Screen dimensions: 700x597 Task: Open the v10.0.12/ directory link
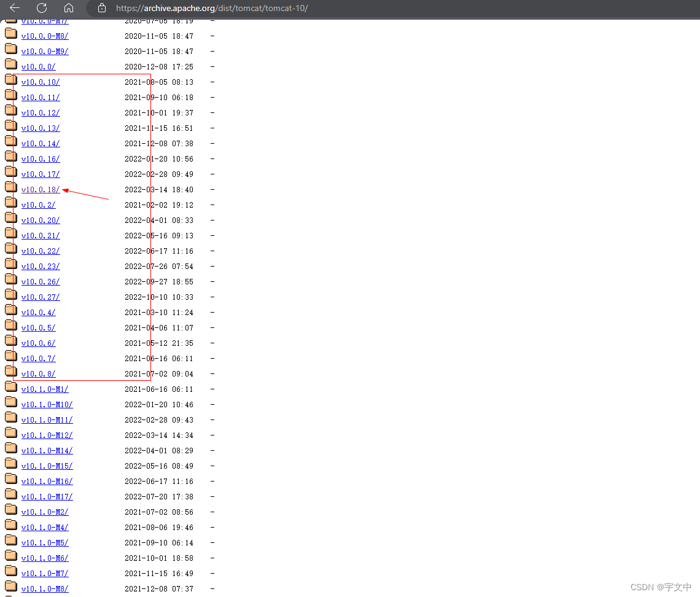[40, 112]
